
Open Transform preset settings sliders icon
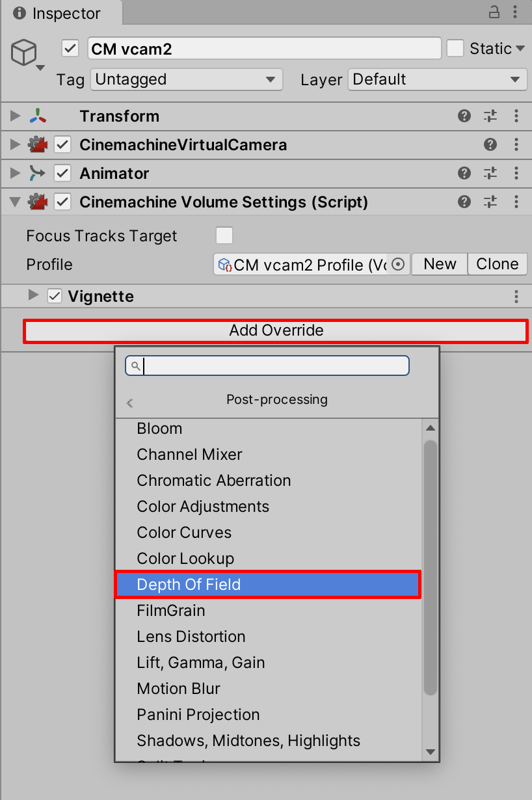[x=490, y=116]
